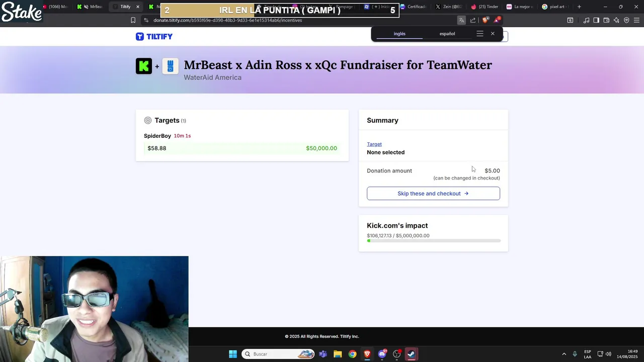Click the taskbar clock showing 16:49
The image size is (644, 362).
pos(627,354)
